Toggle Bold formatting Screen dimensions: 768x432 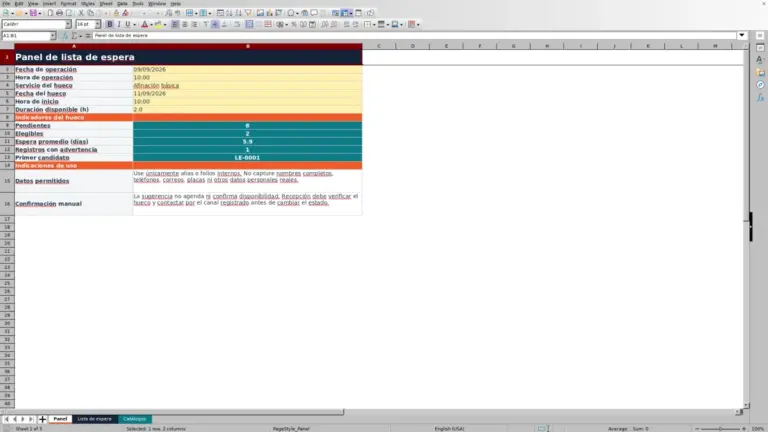(x=110, y=24)
